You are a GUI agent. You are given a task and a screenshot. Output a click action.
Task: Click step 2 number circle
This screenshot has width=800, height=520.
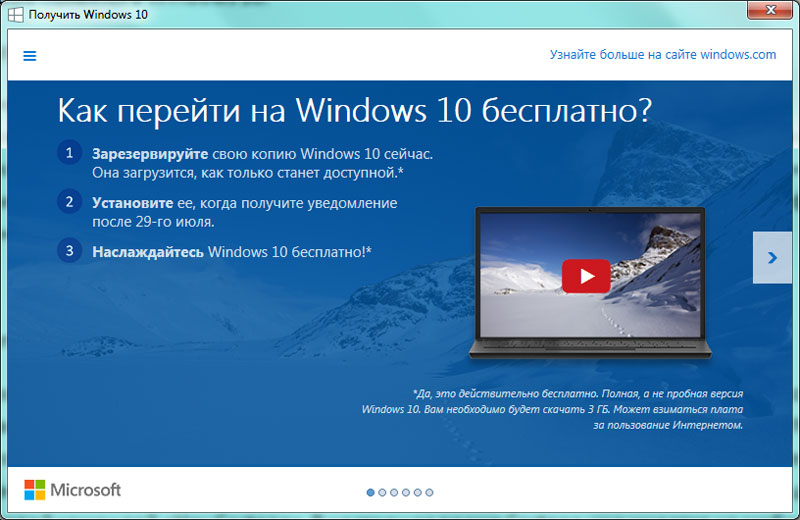coord(69,202)
